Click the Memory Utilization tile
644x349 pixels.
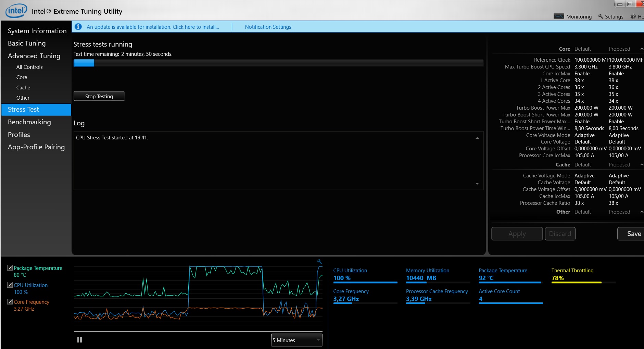(x=438, y=275)
